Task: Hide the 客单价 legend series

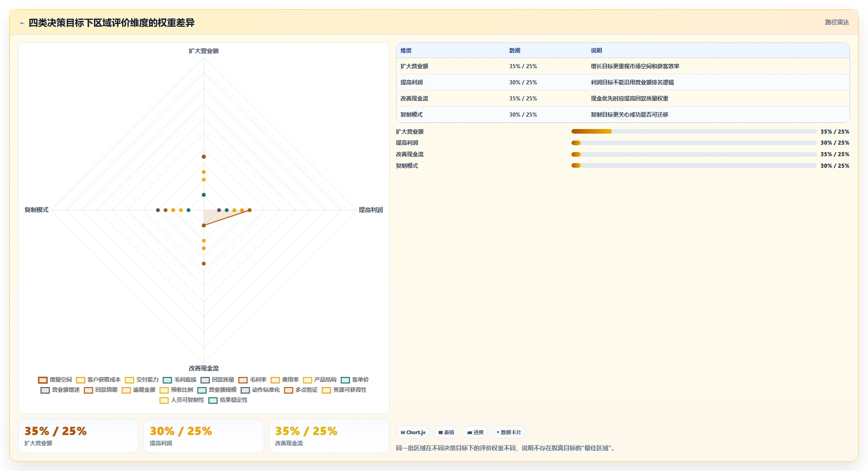Action: pyautogui.click(x=355, y=380)
